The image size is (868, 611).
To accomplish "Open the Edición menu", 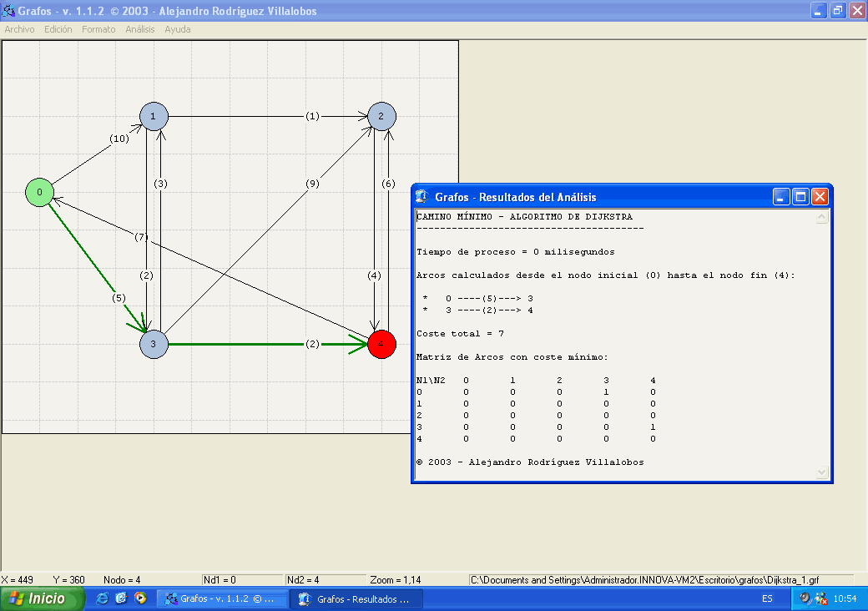I will pyautogui.click(x=58, y=29).
